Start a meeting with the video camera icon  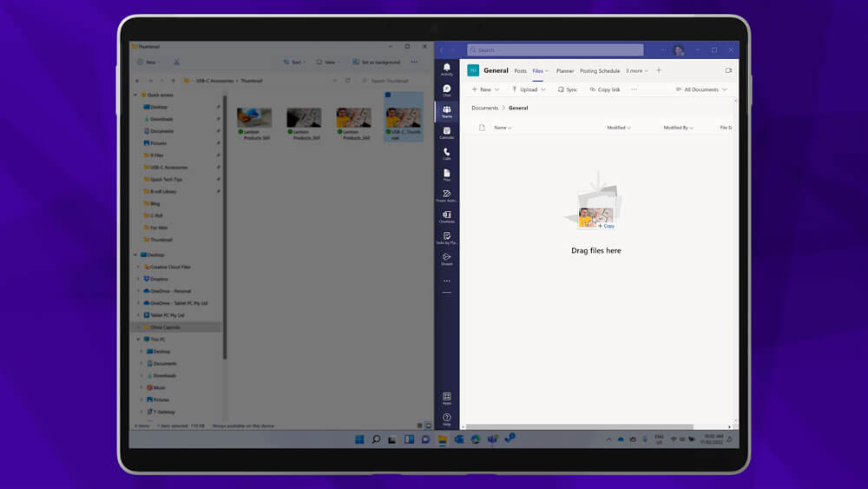(728, 70)
